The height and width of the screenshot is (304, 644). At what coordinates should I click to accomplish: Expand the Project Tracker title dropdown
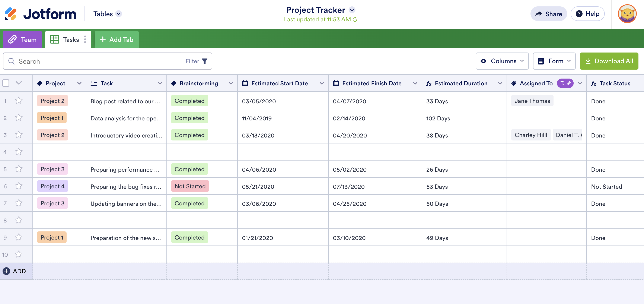(352, 10)
